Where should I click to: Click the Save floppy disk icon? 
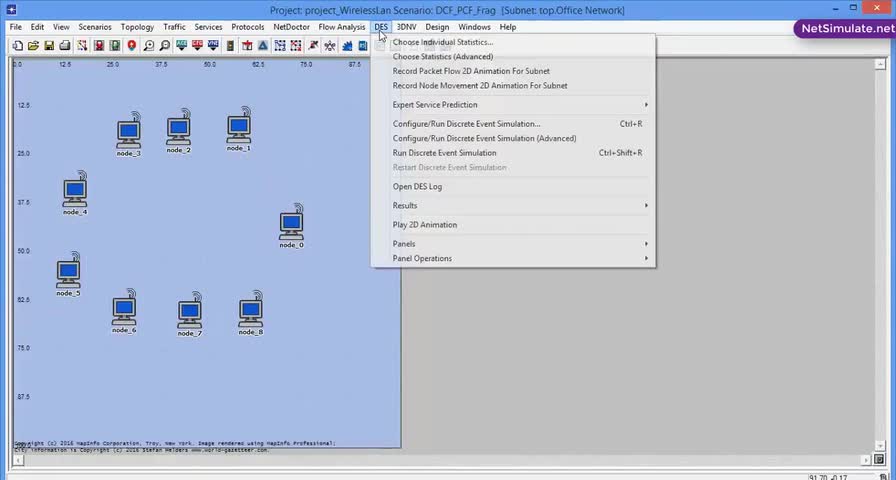tap(49, 46)
